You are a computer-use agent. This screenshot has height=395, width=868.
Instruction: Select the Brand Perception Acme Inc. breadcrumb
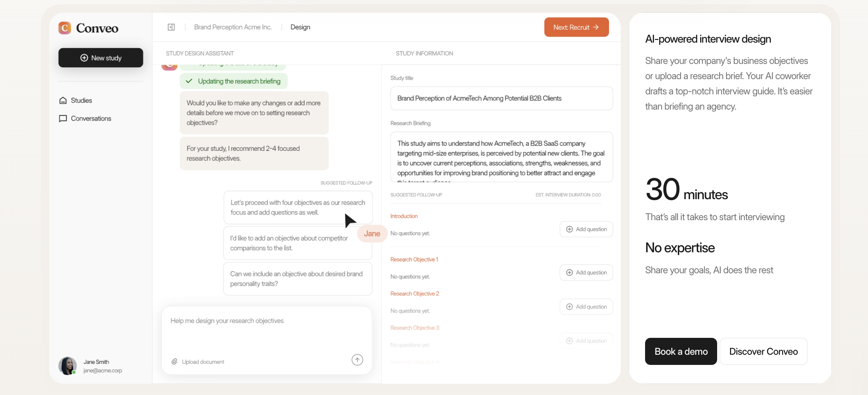coord(233,27)
